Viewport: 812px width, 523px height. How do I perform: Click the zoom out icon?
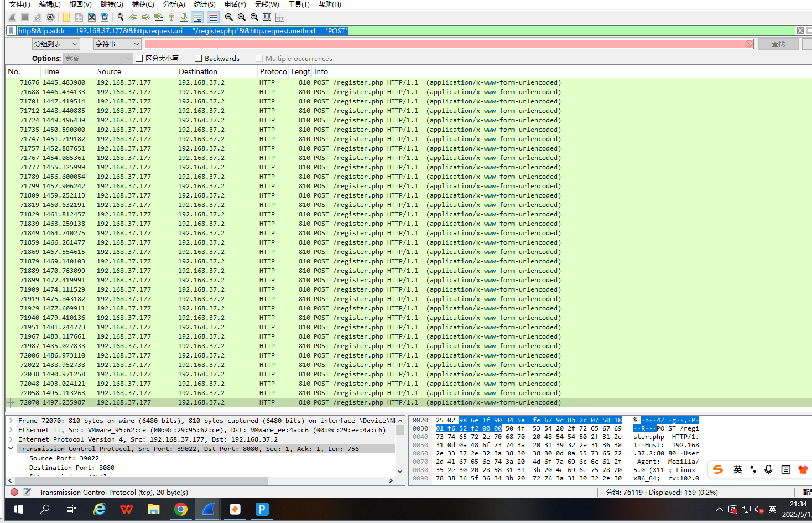[242, 17]
